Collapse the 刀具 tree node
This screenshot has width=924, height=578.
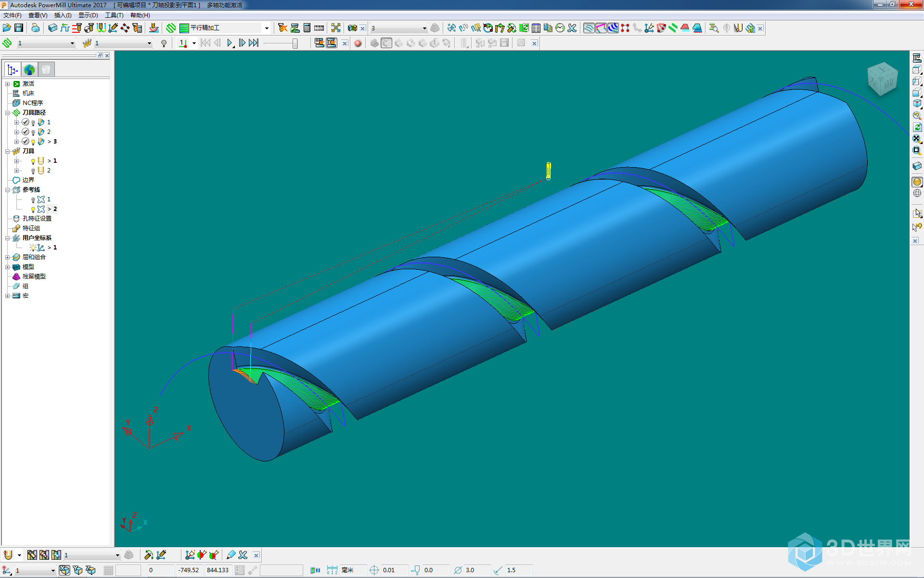(8, 151)
